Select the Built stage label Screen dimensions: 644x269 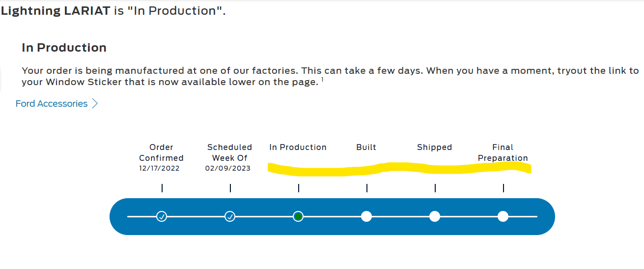pyautogui.click(x=366, y=148)
